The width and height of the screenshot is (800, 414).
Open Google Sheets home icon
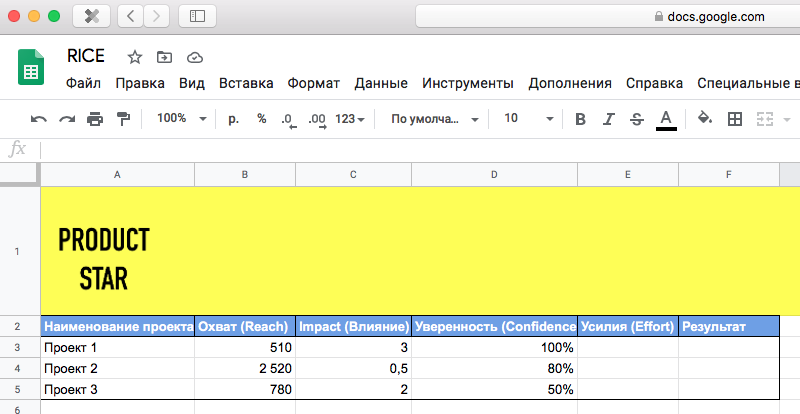(31, 67)
